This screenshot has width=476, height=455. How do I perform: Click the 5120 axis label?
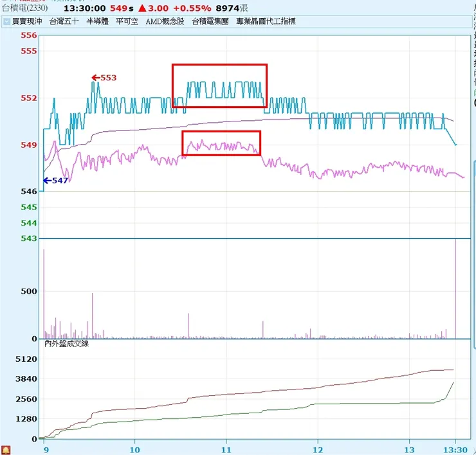(x=26, y=359)
